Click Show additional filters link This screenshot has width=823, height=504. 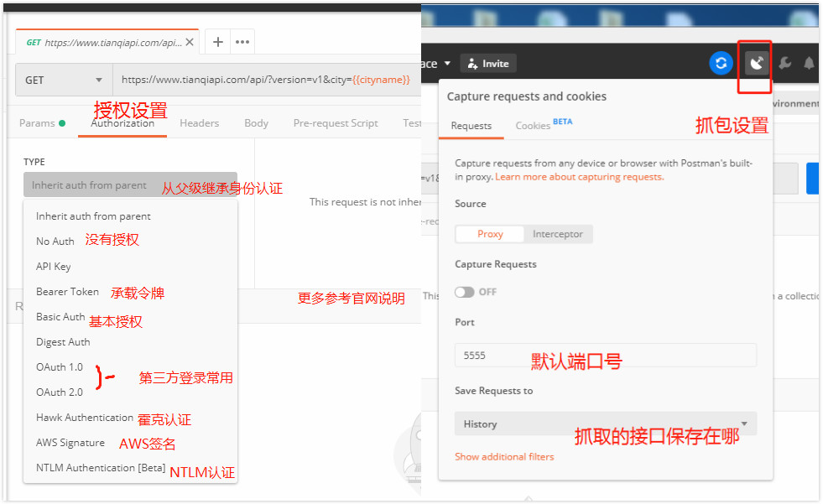coord(504,457)
